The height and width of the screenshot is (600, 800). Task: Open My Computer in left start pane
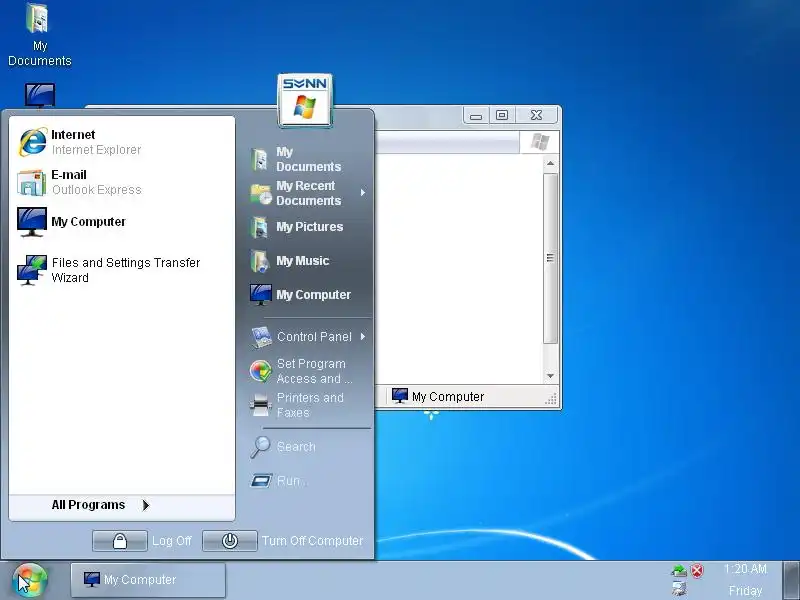(x=121, y=222)
